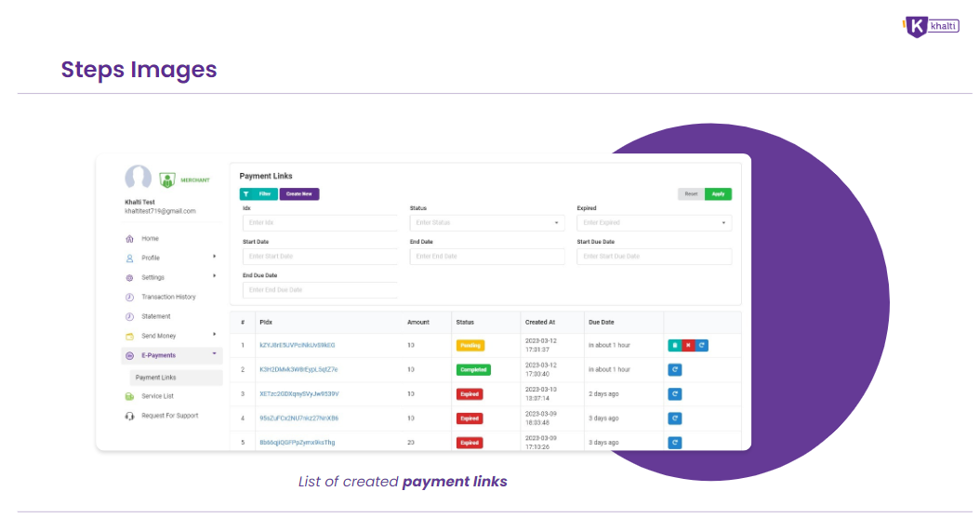Image resolution: width=980 pixels, height=518 pixels.
Task: Click the Create New button
Action: pos(299,193)
